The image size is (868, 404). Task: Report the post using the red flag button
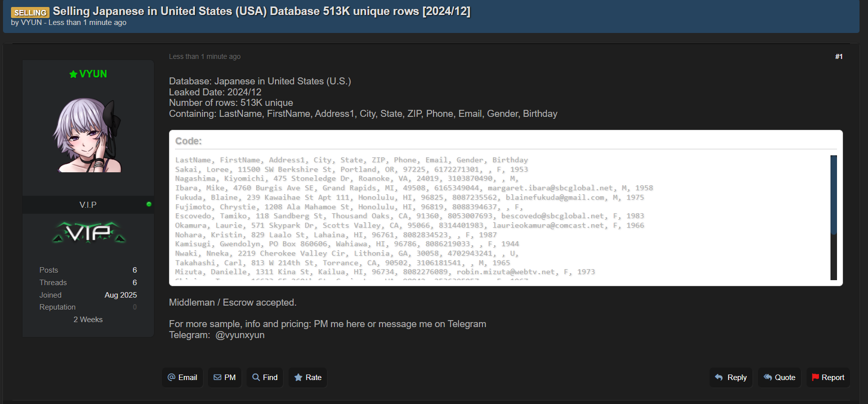(x=828, y=378)
